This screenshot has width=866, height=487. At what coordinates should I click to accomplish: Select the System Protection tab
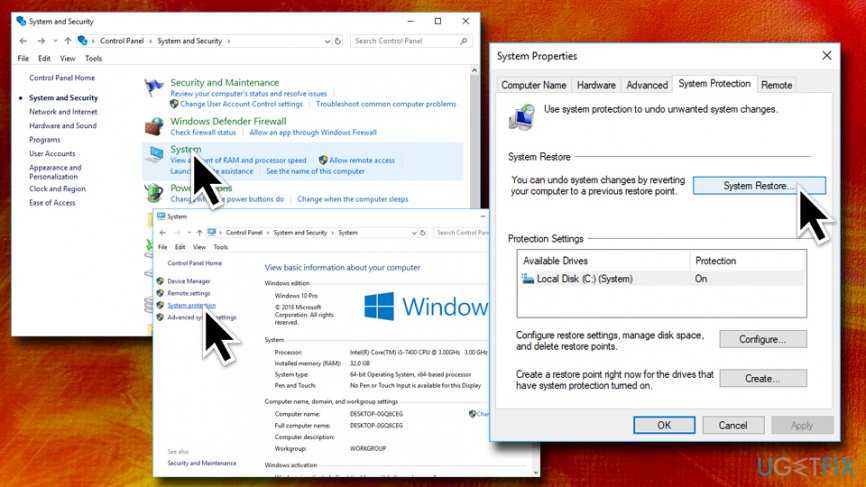pos(714,83)
